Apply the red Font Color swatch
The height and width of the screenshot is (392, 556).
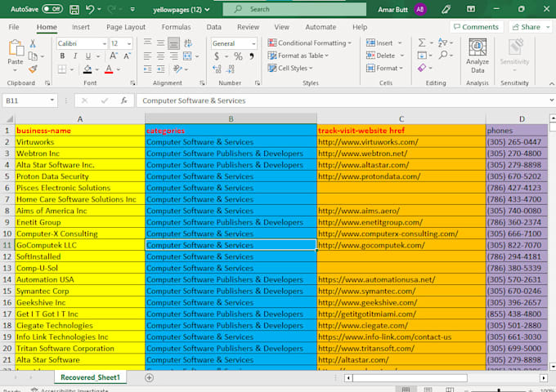pos(109,69)
